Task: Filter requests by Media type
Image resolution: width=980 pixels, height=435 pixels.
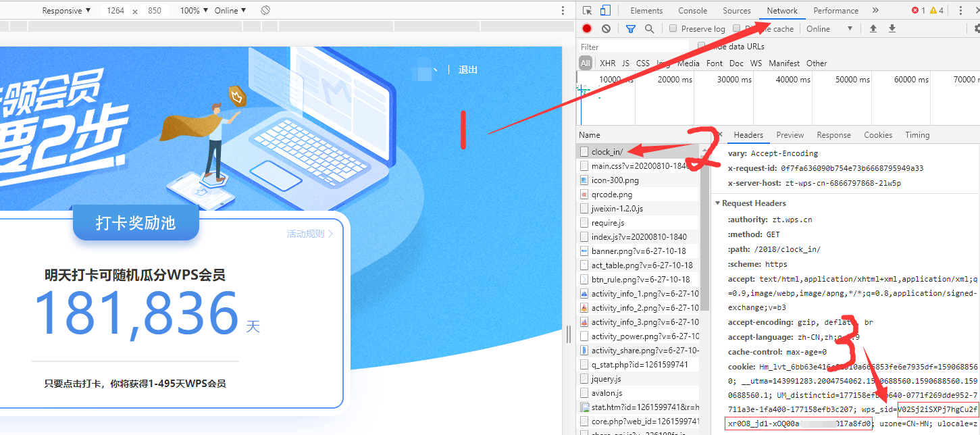Action: tap(688, 63)
